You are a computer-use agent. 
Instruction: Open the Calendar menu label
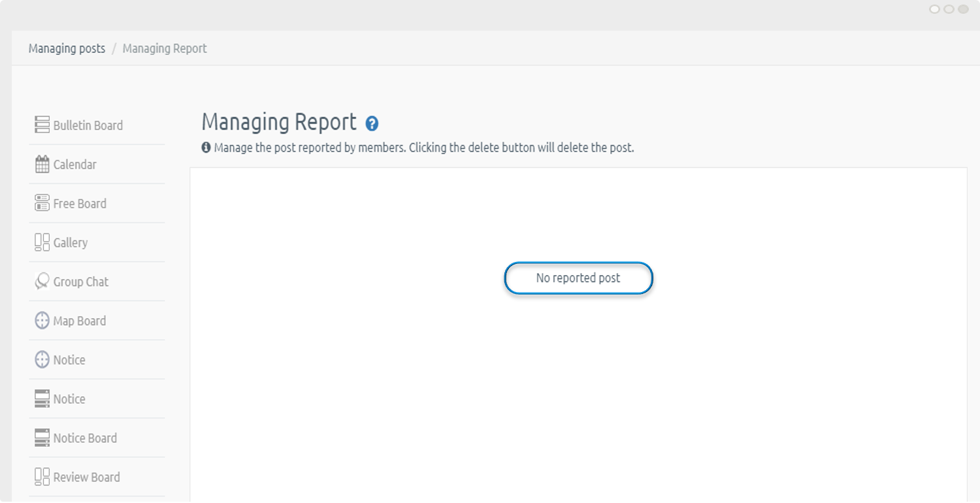[75, 165]
